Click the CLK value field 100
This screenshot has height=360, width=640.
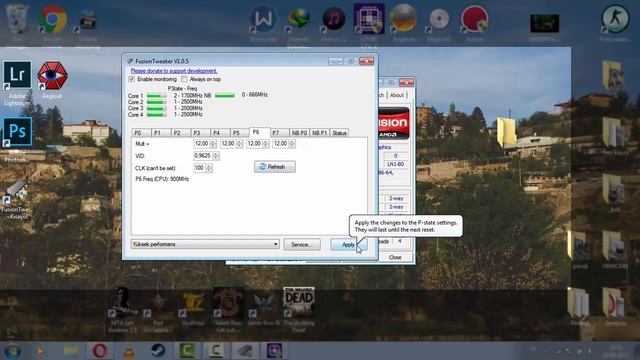[200, 168]
